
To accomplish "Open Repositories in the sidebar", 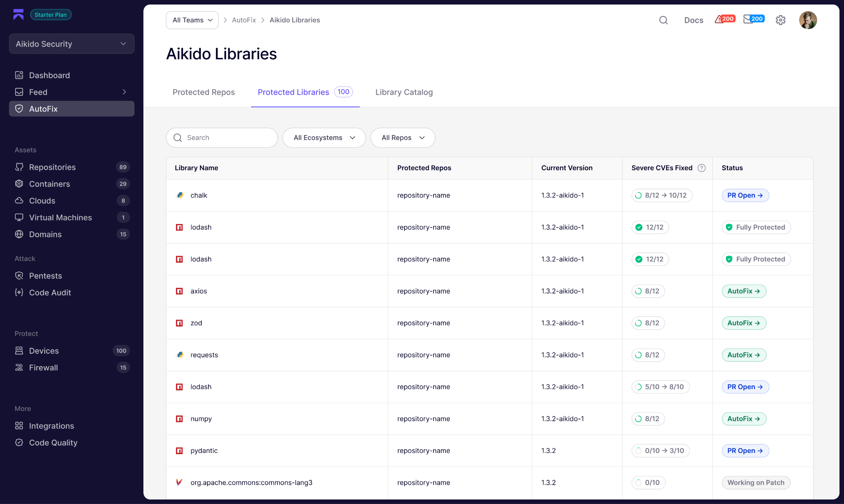I will (72, 167).
